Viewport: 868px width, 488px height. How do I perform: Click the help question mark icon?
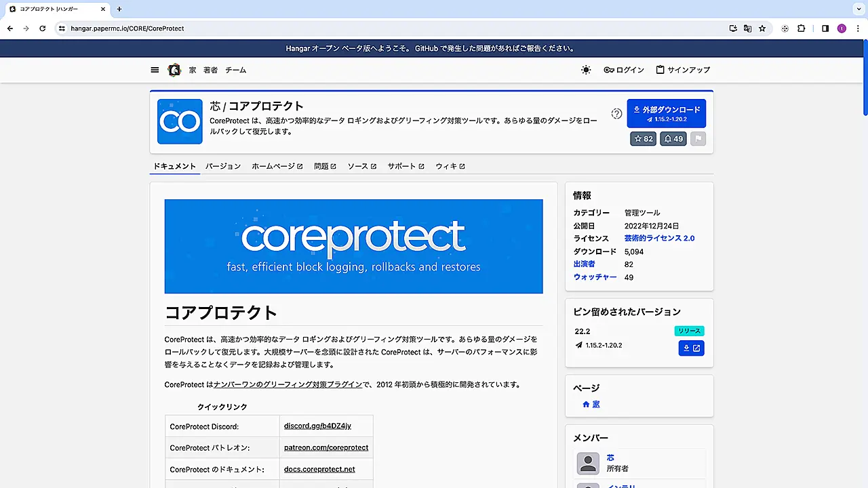[x=616, y=114]
